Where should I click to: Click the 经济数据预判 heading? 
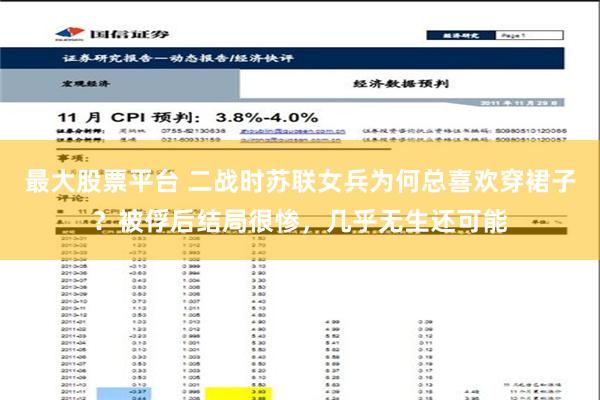point(401,83)
